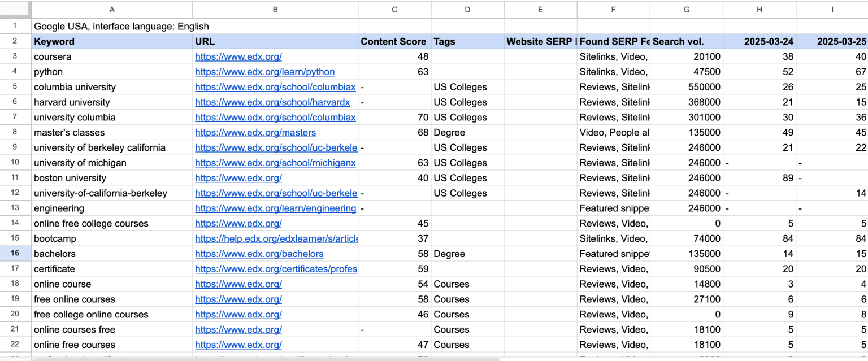Click the Search vol. value 550000 in row 5
Viewport: 868px width, 361px height.
701,87
